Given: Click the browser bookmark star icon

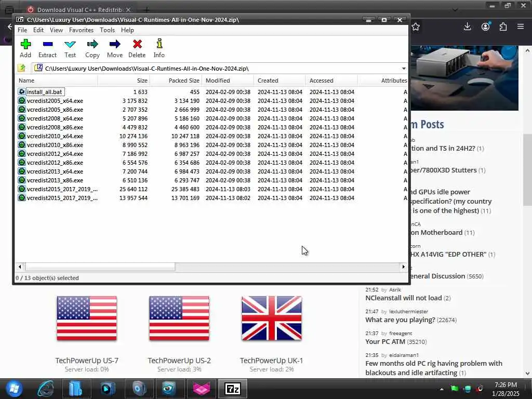Looking at the screenshot, I should (x=416, y=27).
